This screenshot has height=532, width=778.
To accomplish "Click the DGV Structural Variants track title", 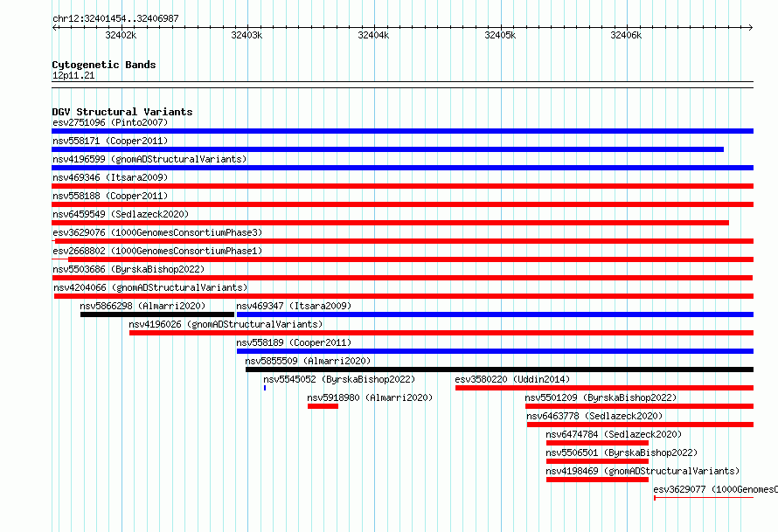I will coord(122,112).
